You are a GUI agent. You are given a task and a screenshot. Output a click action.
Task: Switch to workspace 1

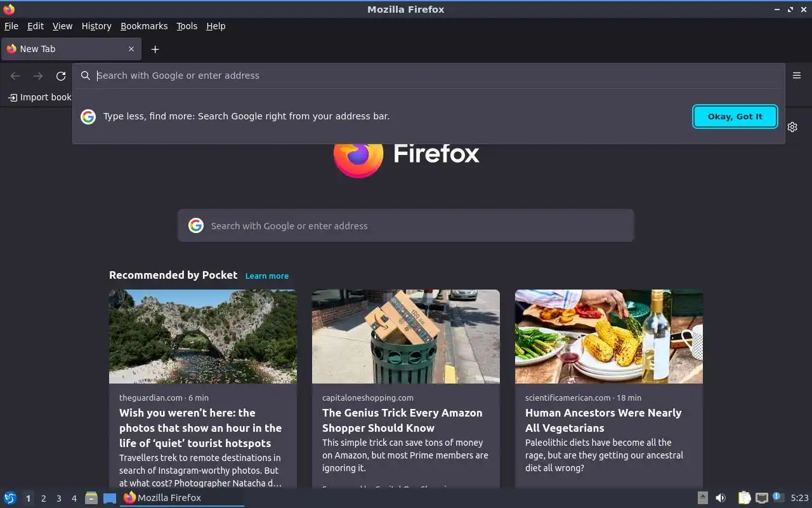[x=28, y=498]
